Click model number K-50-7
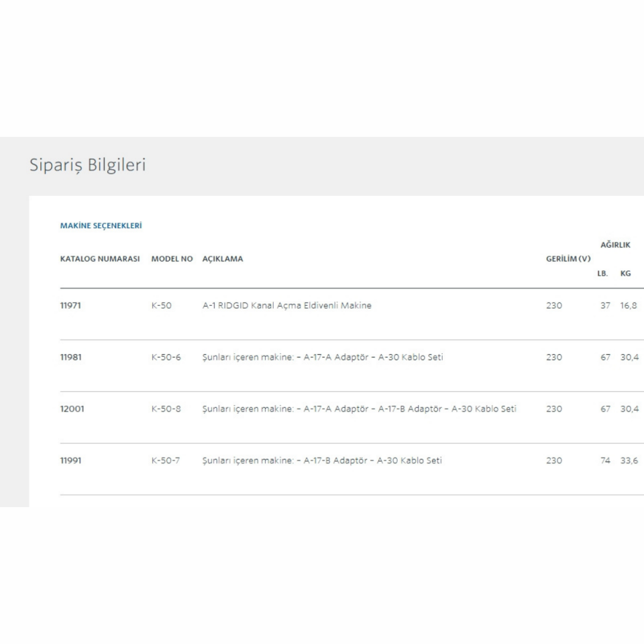644x644 pixels. [x=166, y=461]
